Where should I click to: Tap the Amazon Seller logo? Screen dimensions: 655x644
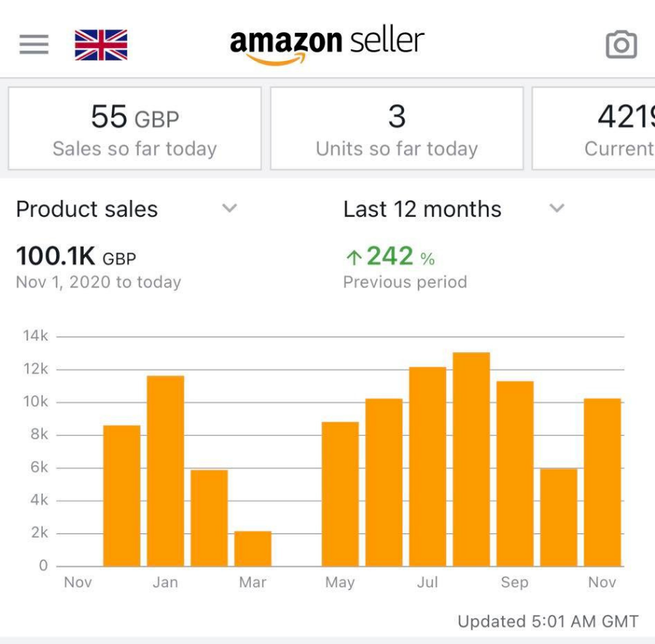click(x=327, y=44)
